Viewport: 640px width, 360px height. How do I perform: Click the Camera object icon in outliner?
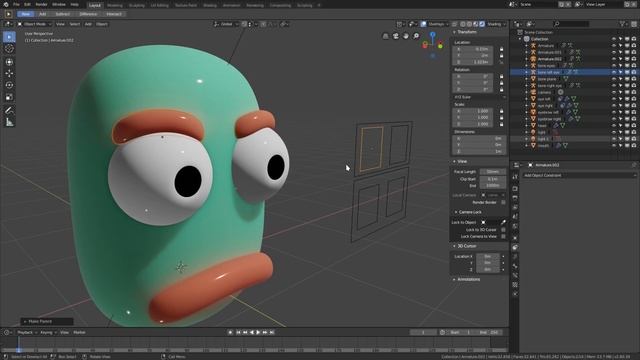[x=533, y=92]
